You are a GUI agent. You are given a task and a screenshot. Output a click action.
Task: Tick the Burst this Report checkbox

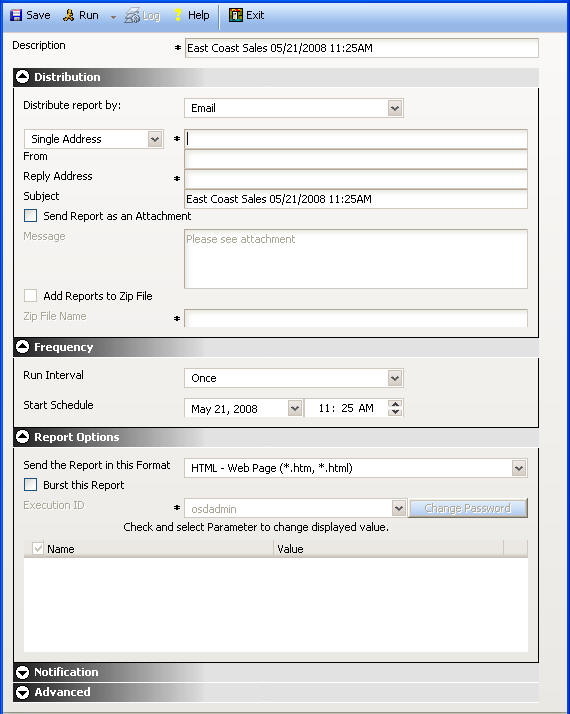click(x=31, y=485)
